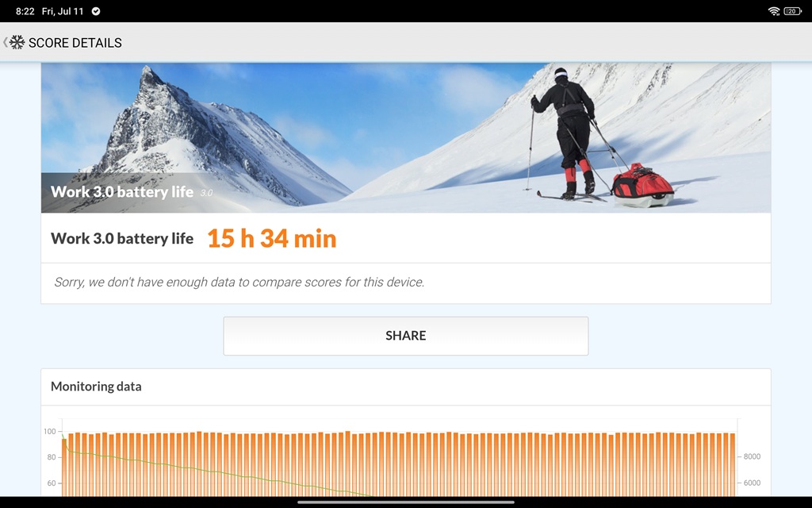The width and height of the screenshot is (812, 508).
Task: Tap the 8000 label on right chart axis
Action: pyautogui.click(x=752, y=456)
